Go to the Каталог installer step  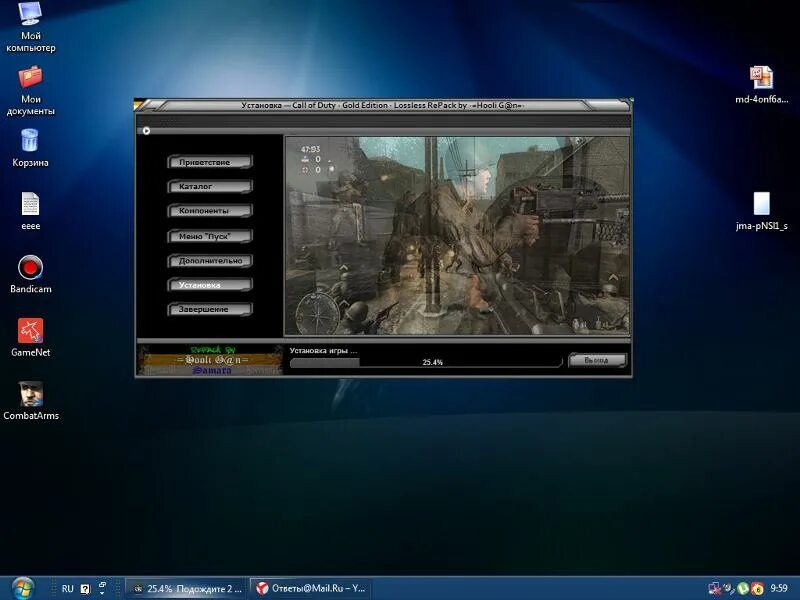(210, 187)
